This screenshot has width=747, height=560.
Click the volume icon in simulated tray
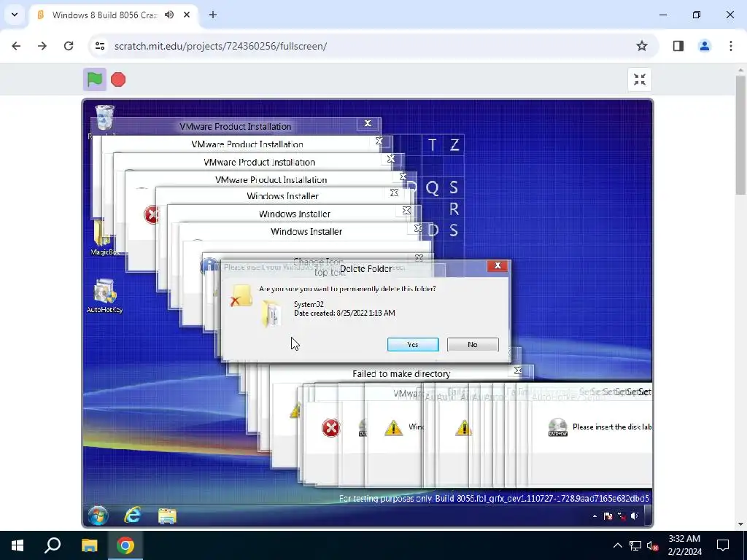635,516
